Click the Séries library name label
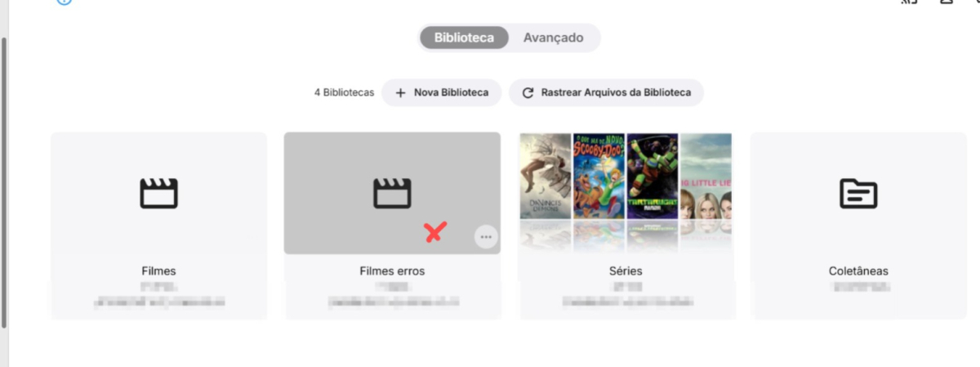This screenshot has height=367, width=980. coord(626,271)
